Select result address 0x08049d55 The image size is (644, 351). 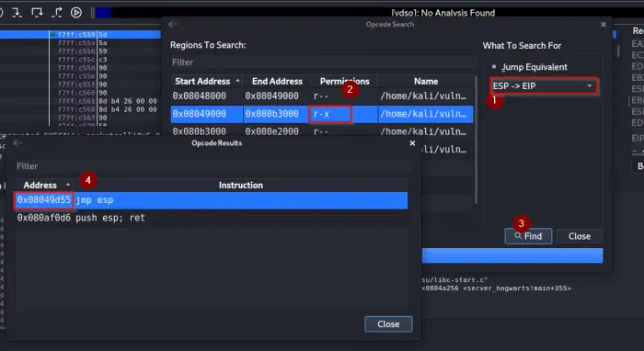44,200
